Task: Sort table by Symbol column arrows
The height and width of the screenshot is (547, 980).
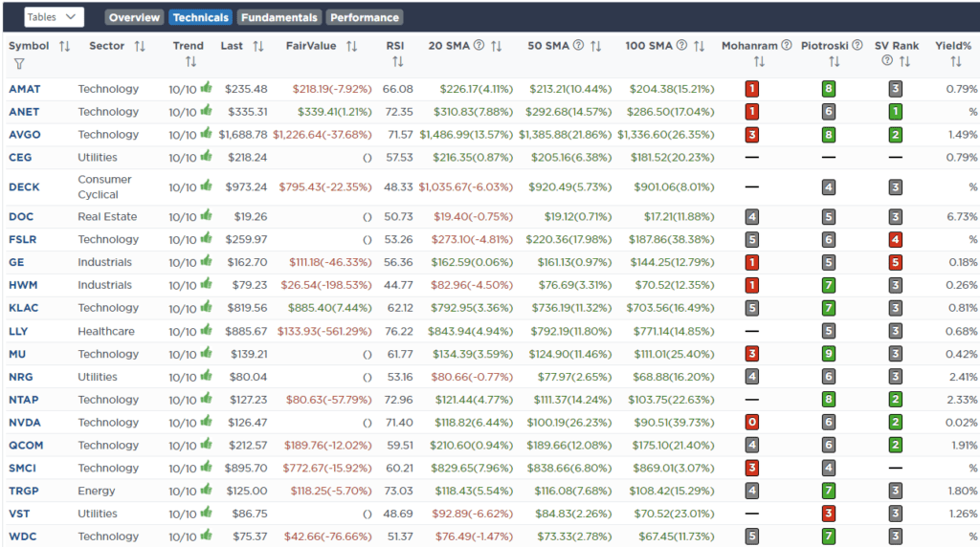Action: point(64,46)
